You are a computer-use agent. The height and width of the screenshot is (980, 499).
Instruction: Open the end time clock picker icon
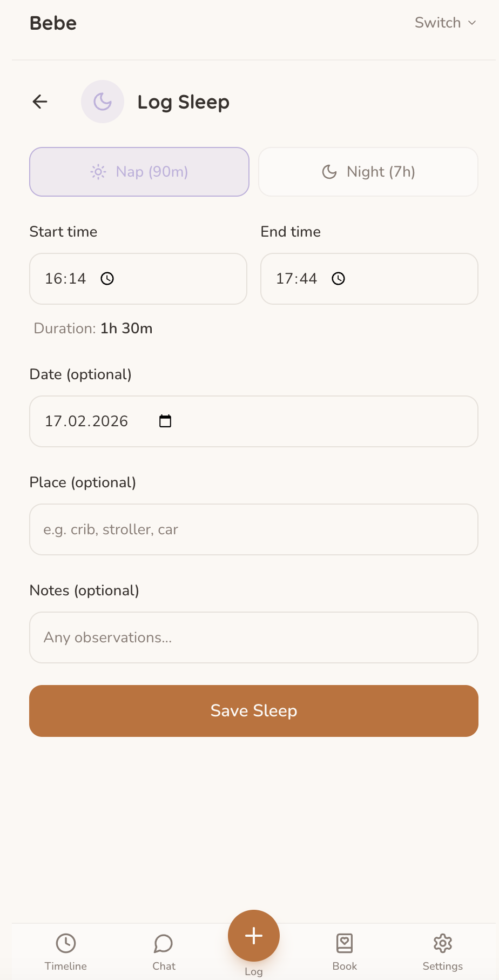[x=339, y=279]
